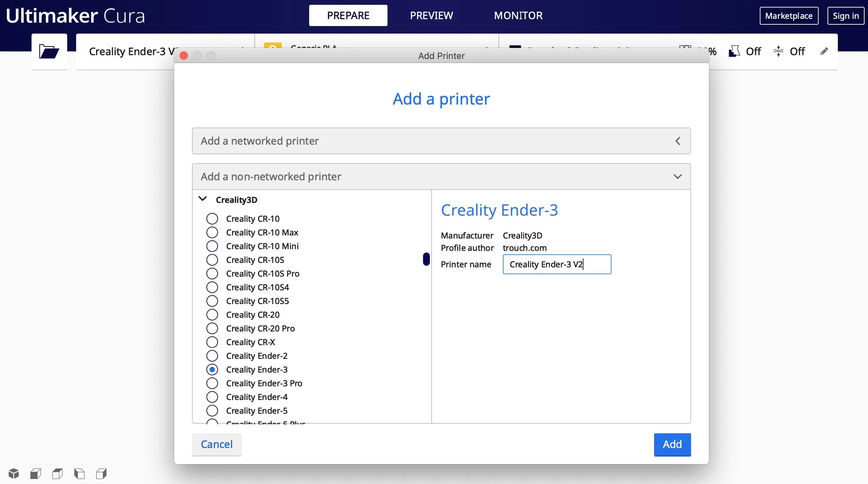Open the MONITOR tab

pos(518,15)
